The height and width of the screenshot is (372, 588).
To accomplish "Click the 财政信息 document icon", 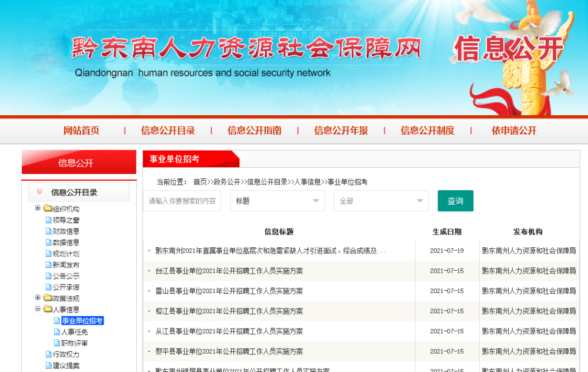I will [x=48, y=231].
